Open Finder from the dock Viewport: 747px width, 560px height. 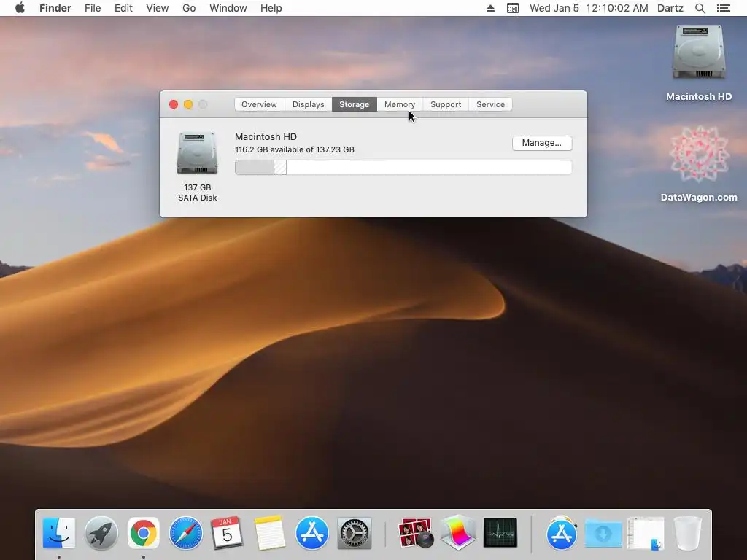tap(58, 533)
